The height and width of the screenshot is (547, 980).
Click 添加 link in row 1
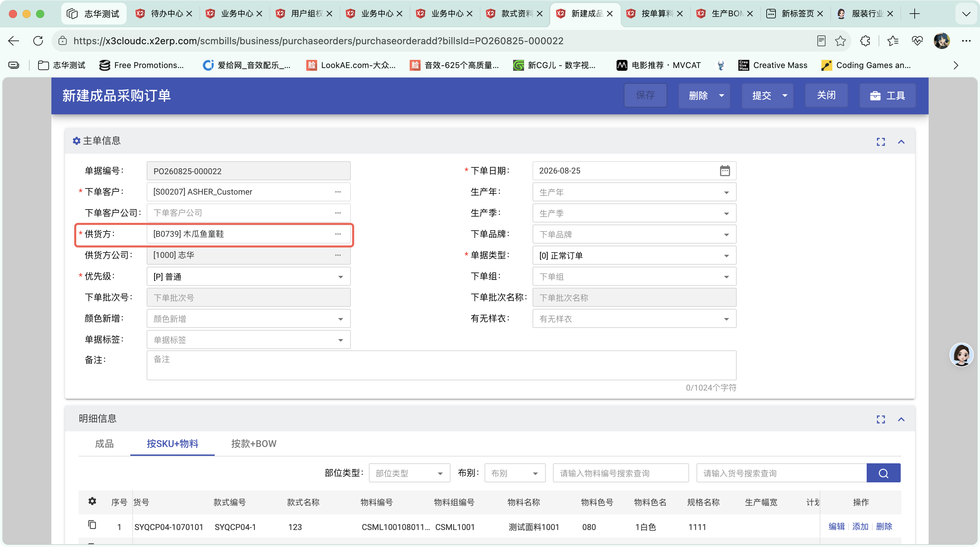(860, 527)
